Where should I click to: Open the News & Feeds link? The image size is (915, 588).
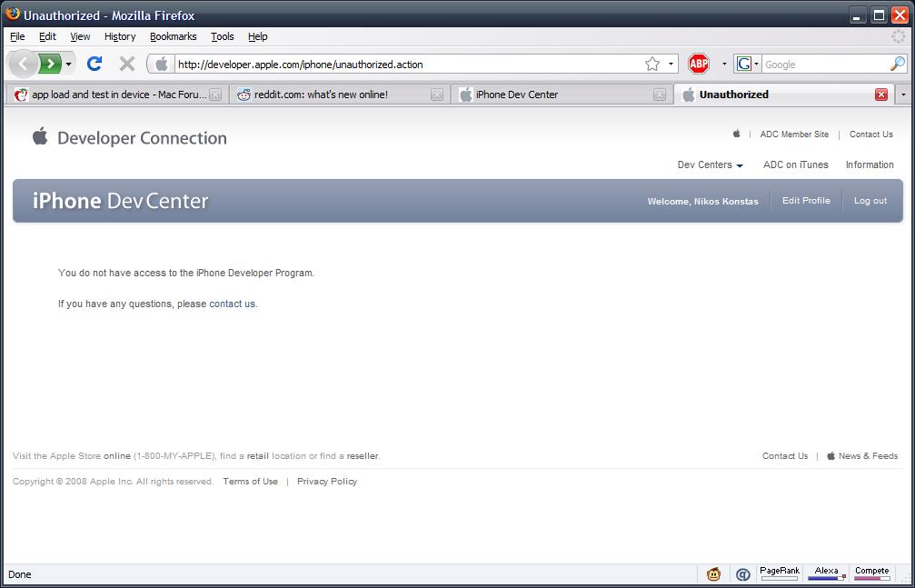click(x=862, y=456)
